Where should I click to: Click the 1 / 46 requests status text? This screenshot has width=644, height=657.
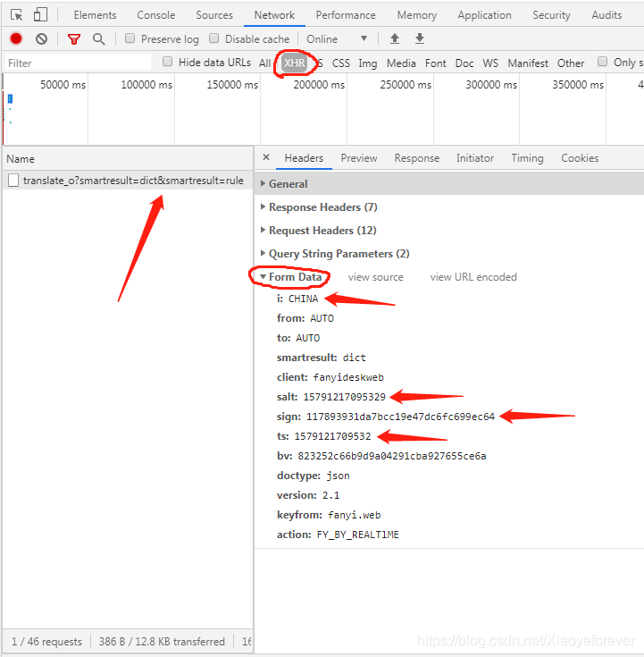click(x=46, y=642)
